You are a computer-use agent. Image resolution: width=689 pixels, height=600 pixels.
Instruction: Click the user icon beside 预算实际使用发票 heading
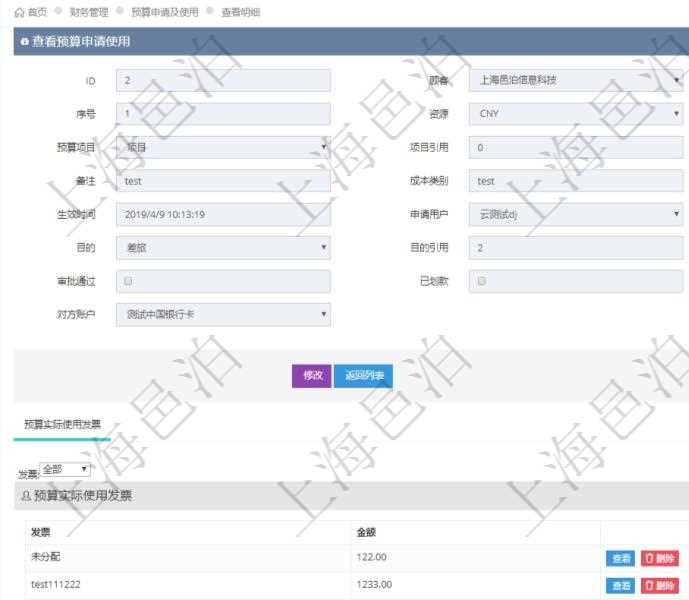(25, 496)
